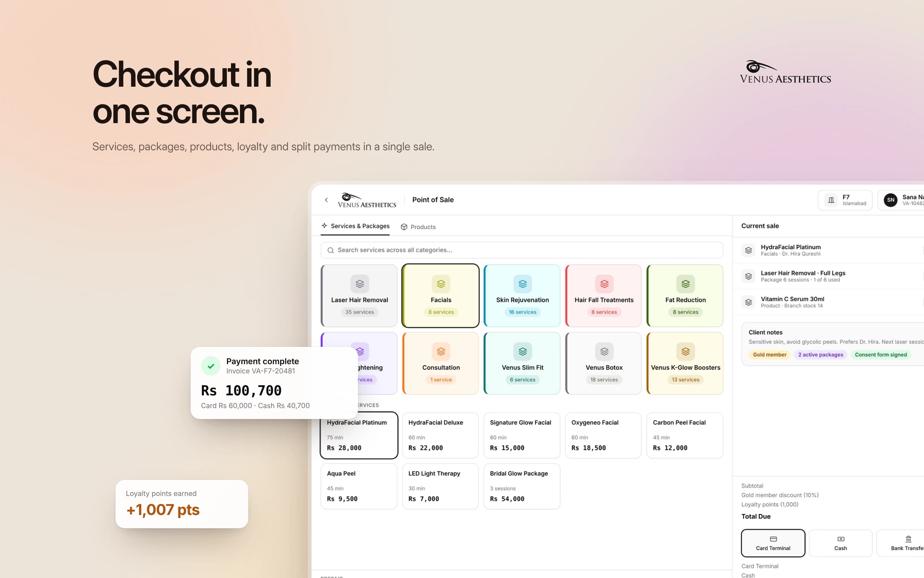Choose the LED Light Therapy service
This screenshot has width=924, height=578.
click(x=440, y=486)
